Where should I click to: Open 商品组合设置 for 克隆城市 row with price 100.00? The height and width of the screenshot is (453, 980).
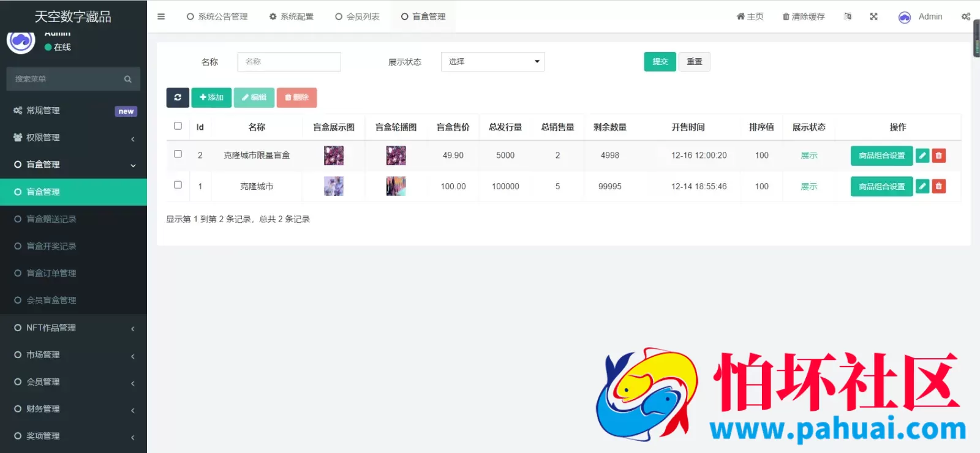[881, 186]
